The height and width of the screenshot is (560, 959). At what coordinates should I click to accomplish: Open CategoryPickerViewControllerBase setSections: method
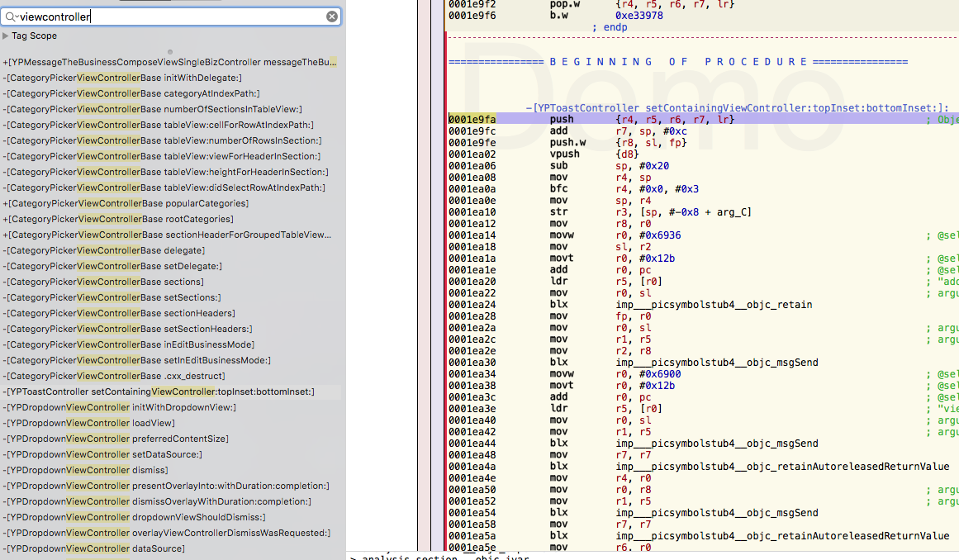112,297
